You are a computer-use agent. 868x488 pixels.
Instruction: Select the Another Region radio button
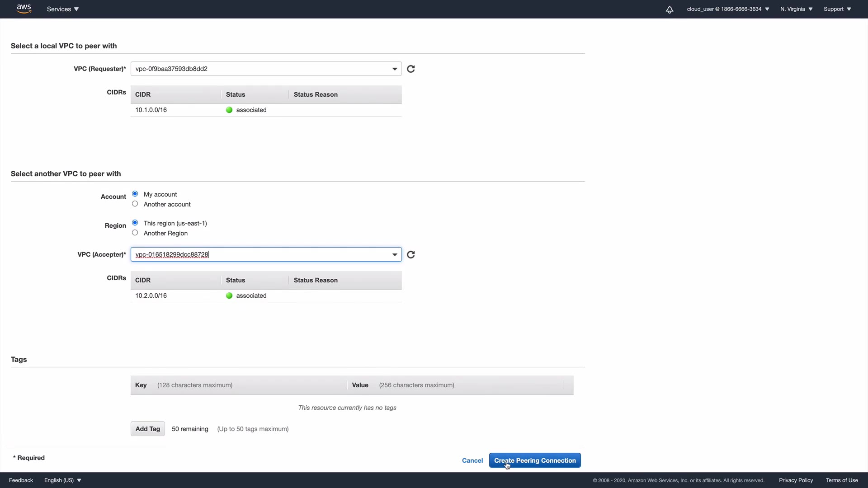(x=135, y=233)
